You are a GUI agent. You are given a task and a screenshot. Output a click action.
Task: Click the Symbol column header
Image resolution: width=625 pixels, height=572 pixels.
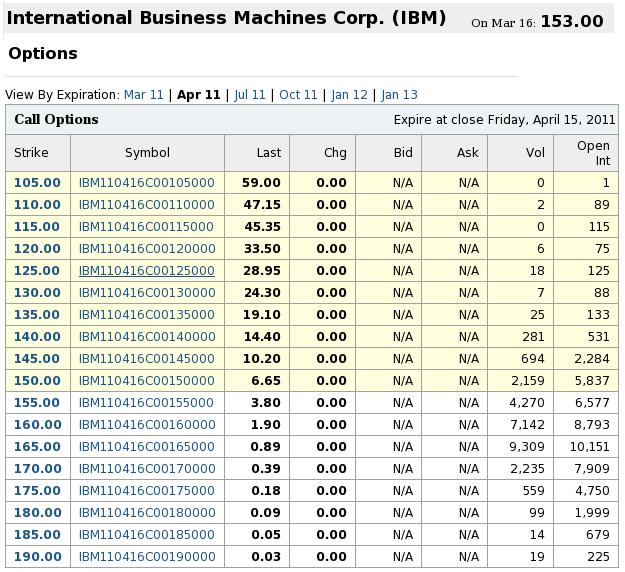147,153
